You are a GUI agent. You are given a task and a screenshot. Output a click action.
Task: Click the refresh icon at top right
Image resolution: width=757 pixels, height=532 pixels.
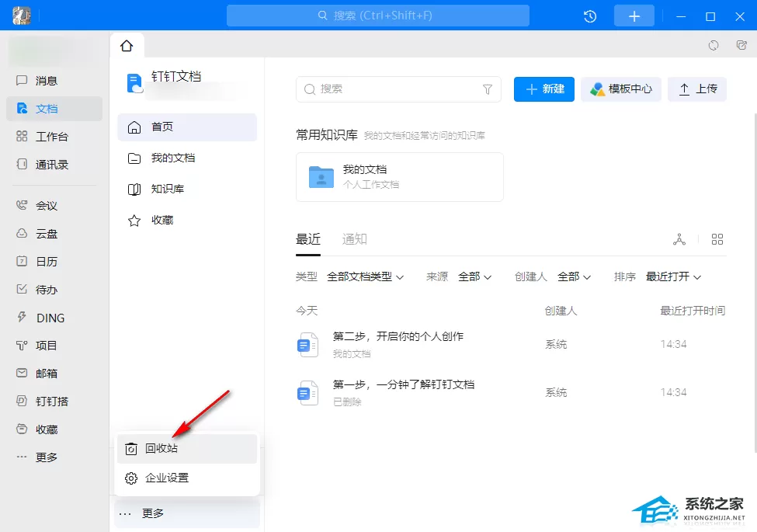click(713, 45)
